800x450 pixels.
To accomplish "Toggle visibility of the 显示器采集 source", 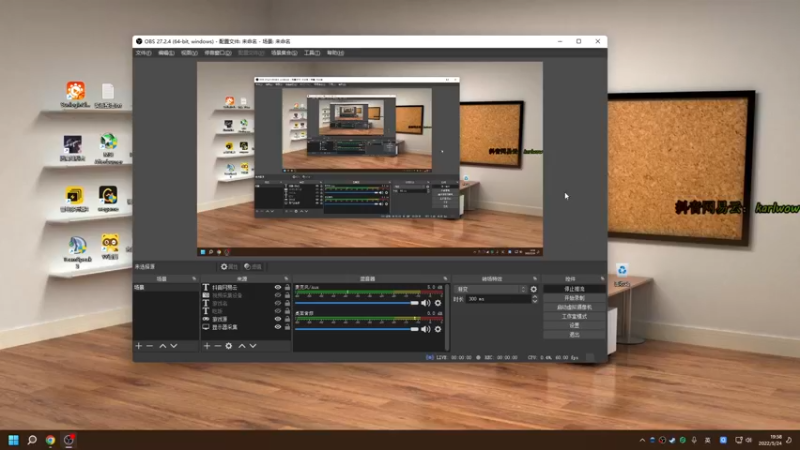I will (x=278, y=327).
